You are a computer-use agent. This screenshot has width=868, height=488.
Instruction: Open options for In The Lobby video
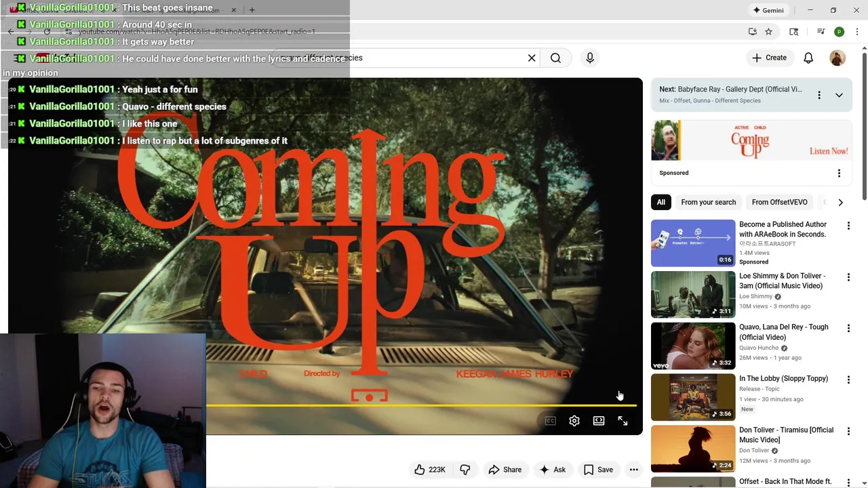click(848, 380)
